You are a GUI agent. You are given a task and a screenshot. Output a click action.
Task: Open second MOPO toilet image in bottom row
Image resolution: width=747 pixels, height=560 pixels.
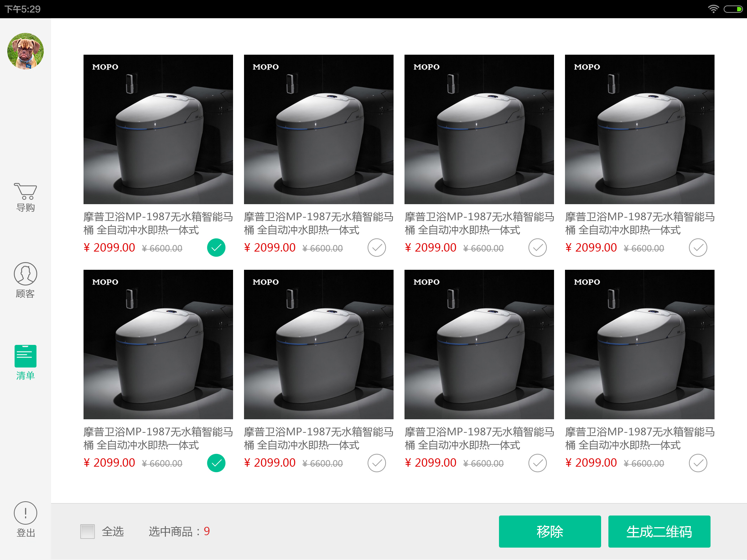(x=319, y=345)
